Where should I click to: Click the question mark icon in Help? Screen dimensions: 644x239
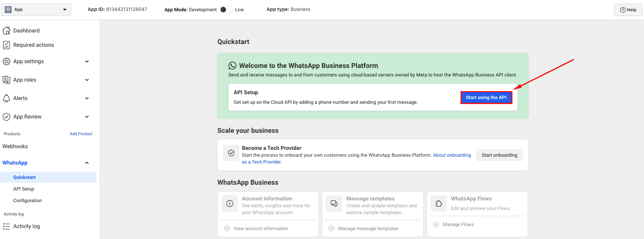point(623,10)
